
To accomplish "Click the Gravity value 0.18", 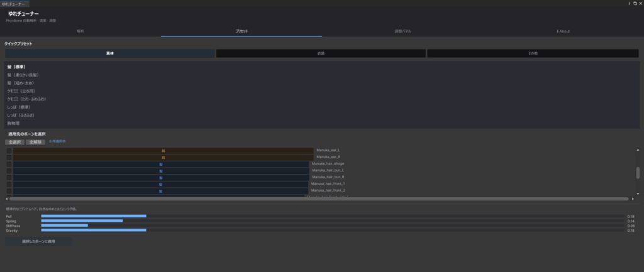I will click(630, 231).
